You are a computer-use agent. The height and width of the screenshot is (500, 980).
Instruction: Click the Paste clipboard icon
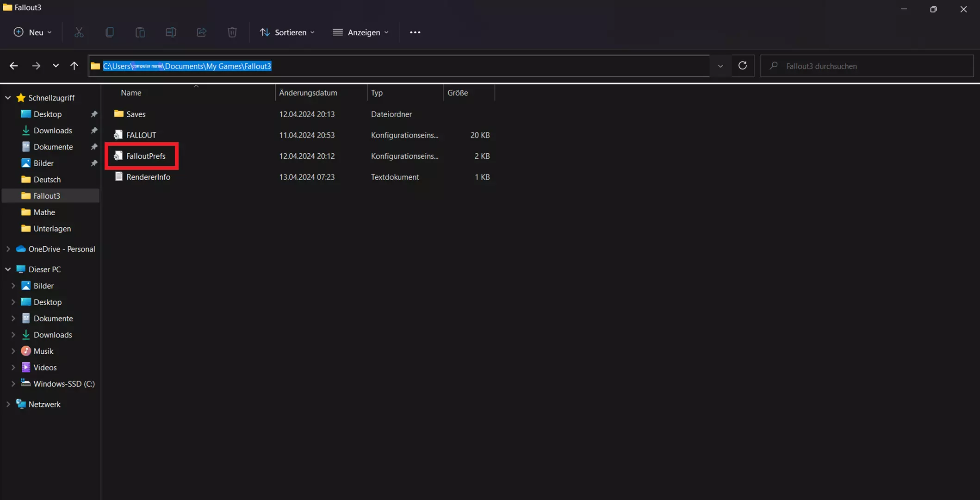pos(140,32)
